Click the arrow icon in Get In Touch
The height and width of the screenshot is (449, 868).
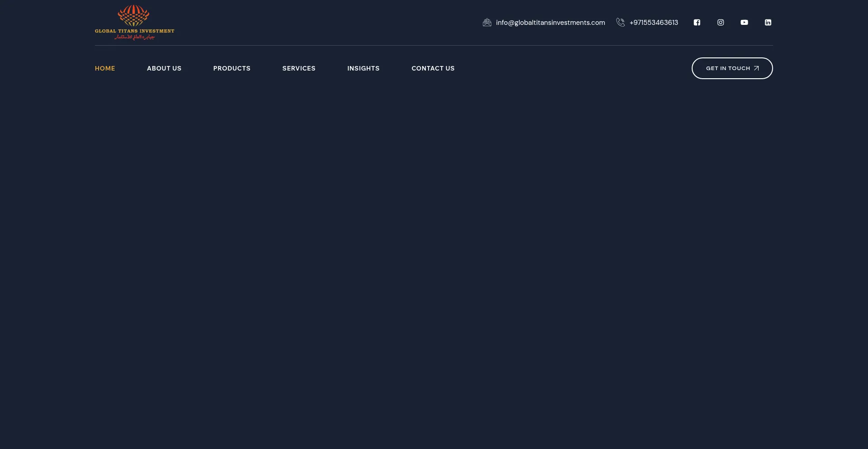(756, 68)
